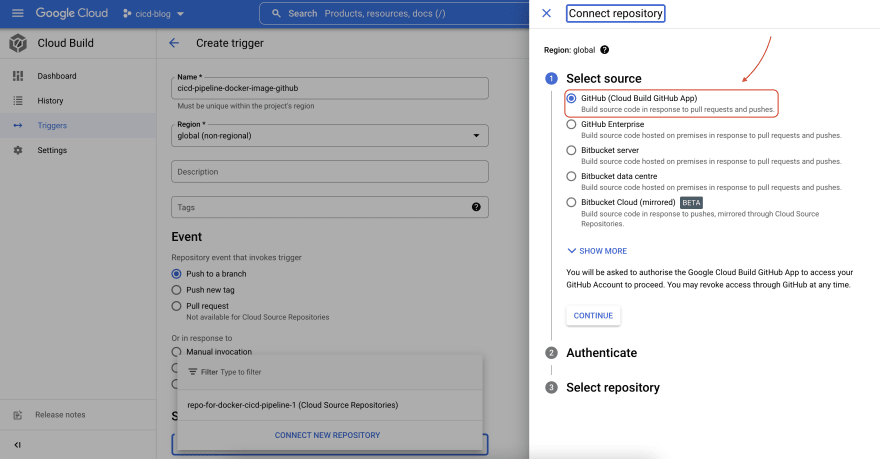Click the Cloud Build product icon
The width and height of the screenshot is (880, 459).
pyautogui.click(x=18, y=43)
